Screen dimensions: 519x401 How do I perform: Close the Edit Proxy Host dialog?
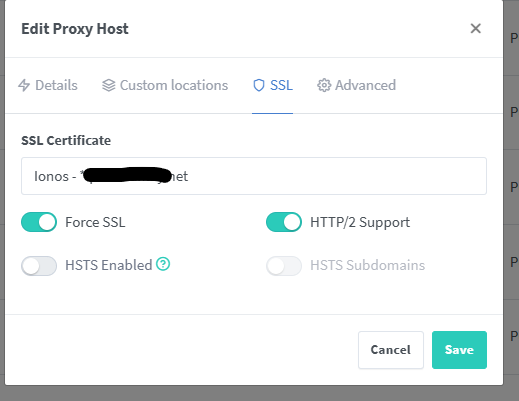[x=476, y=28]
